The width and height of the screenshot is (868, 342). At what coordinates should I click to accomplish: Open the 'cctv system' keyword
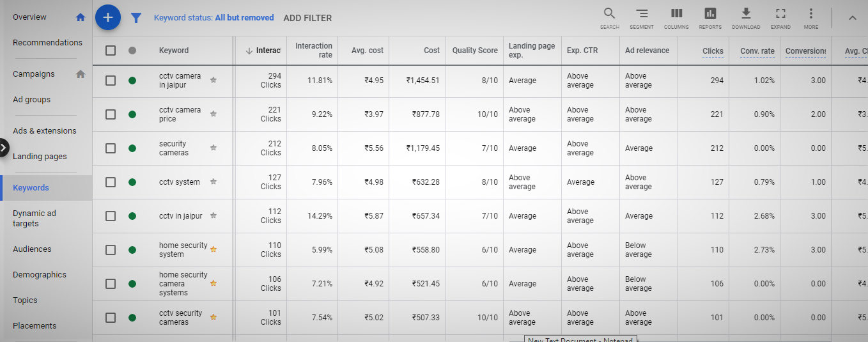pos(180,182)
